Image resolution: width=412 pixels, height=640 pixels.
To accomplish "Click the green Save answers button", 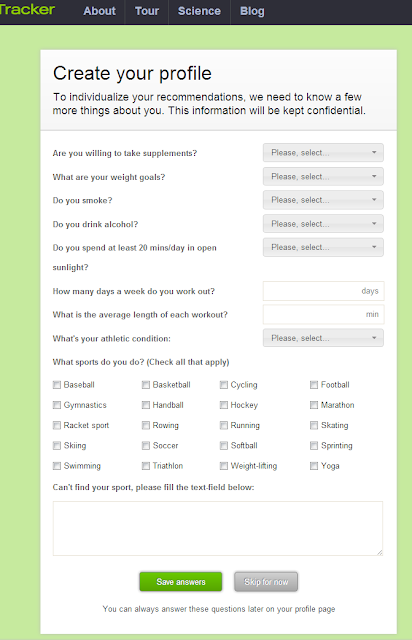I will [x=181, y=582].
